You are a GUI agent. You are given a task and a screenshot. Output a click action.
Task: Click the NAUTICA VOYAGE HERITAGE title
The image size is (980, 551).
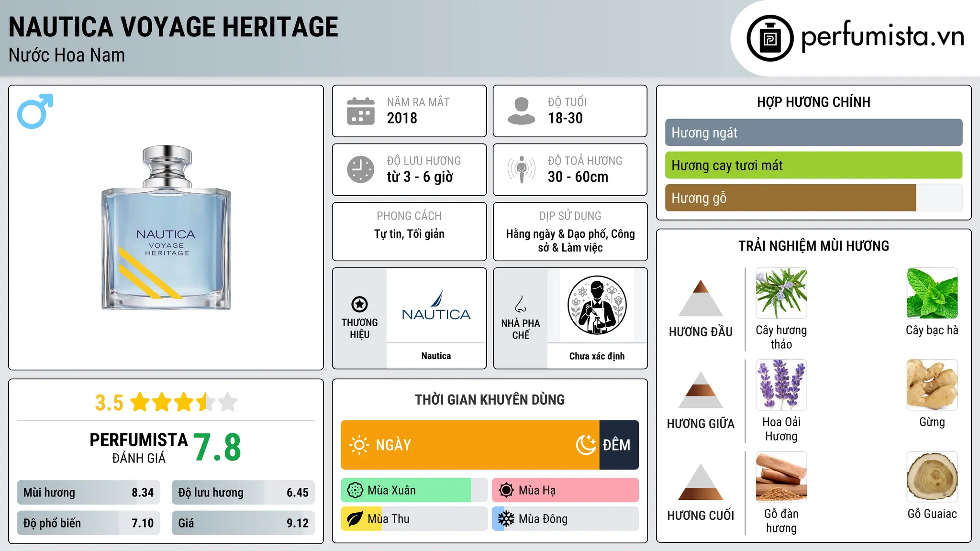(173, 27)
